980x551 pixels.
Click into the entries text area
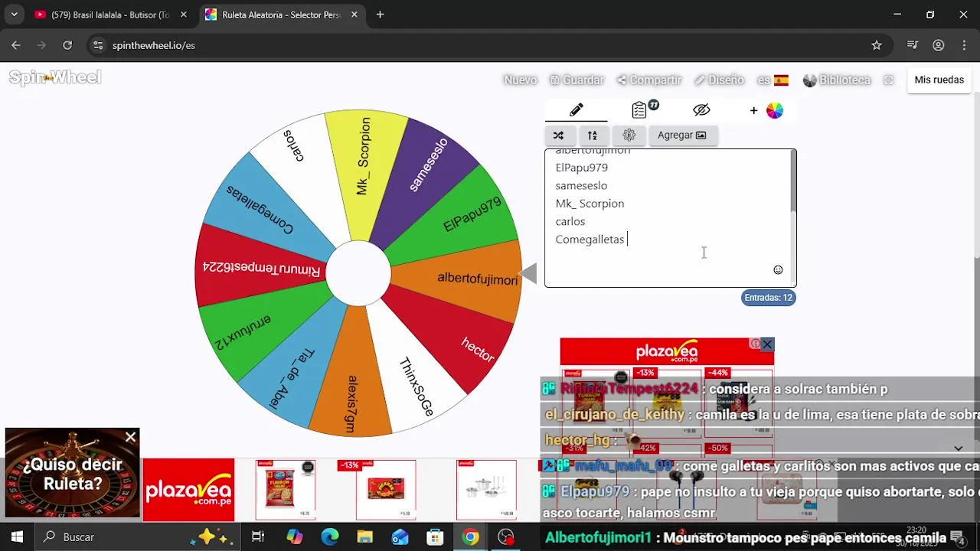670,218
